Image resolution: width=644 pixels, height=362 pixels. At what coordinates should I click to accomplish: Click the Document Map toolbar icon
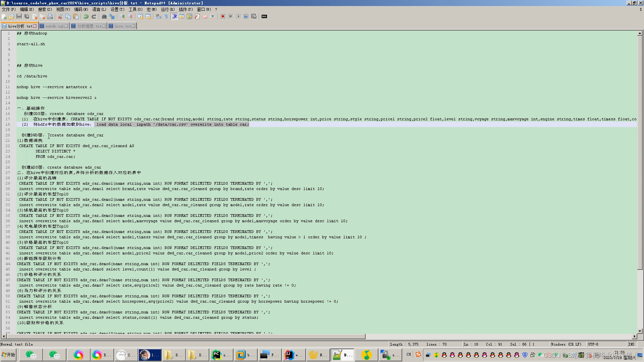190,16
